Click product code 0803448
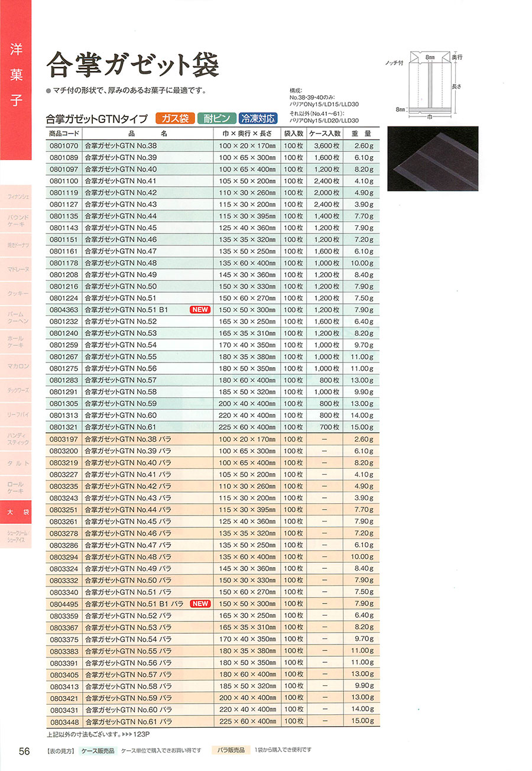This screenshot has height=771, width=532. (63, 721)
